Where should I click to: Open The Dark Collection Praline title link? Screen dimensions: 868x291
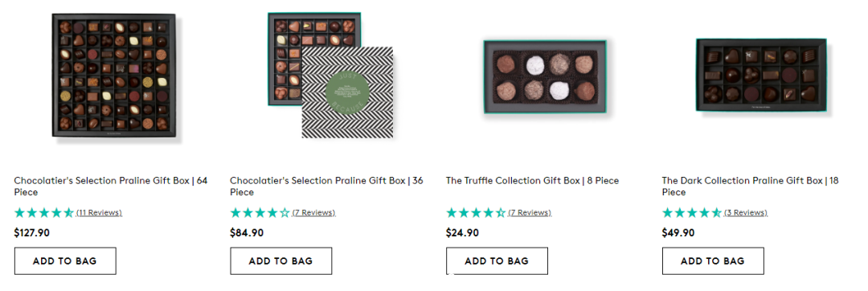751,186
